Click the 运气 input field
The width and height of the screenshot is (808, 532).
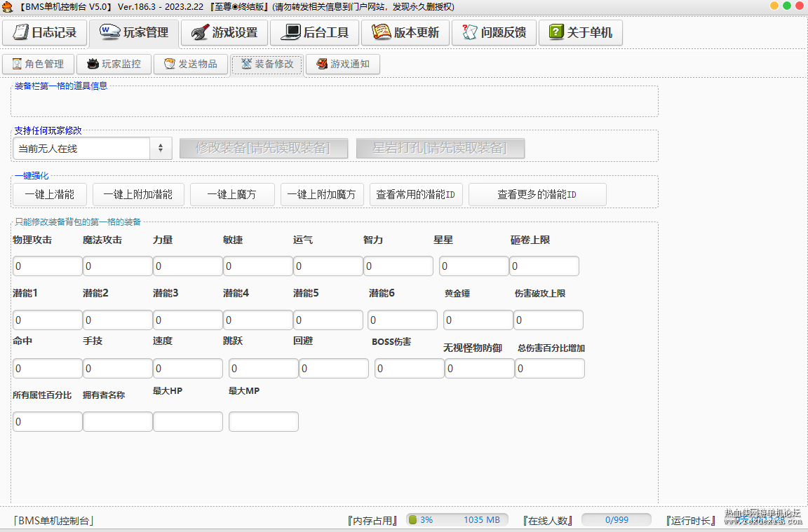click(x=328, y=266)
